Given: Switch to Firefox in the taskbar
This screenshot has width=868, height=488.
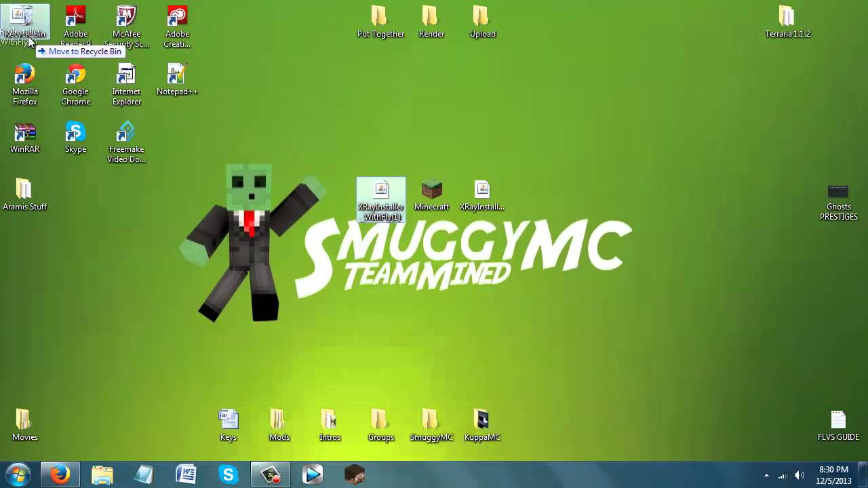Looking at the screenshot, I should click(60, 474).
